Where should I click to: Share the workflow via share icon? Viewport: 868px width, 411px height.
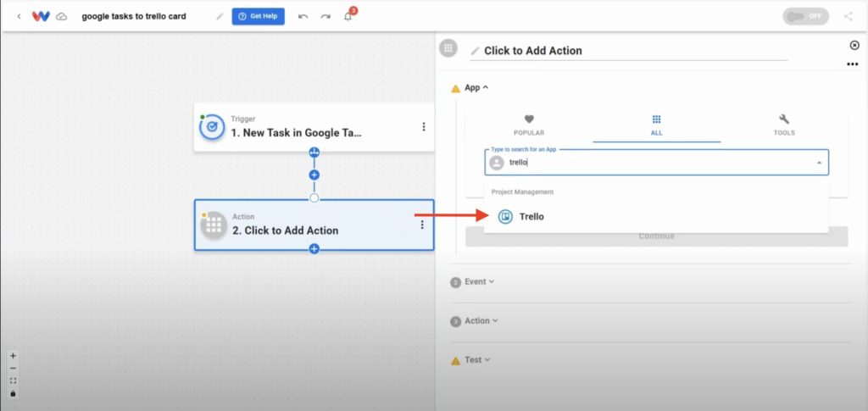click(x=848, y=16)
